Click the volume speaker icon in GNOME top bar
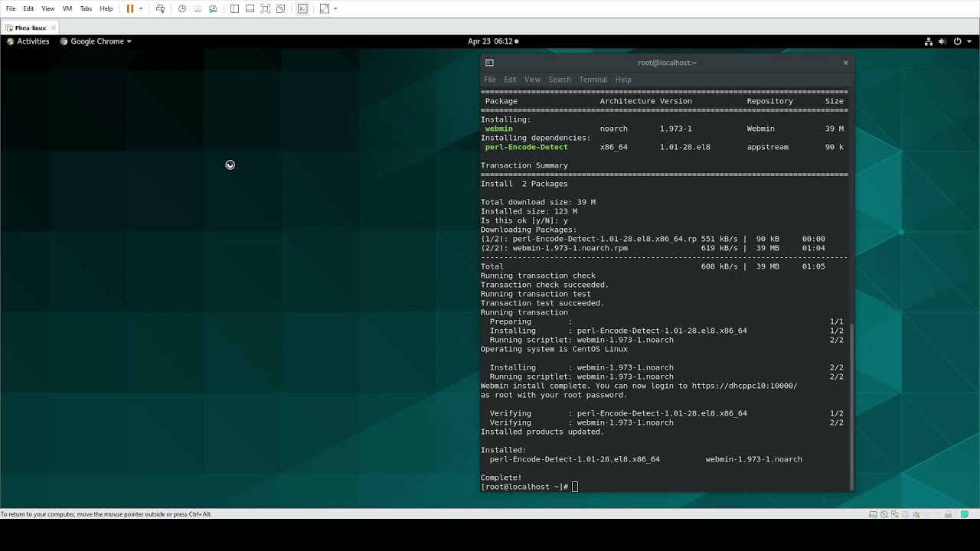The height and width of the screenshot is (551, 980). 942,41
